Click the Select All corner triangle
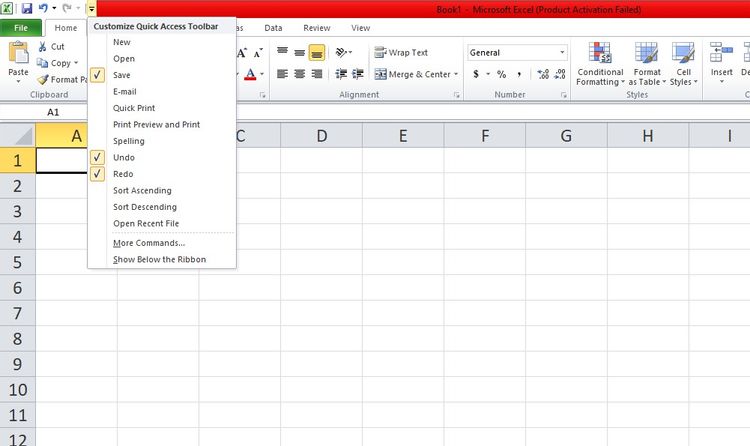The height and width of the screenshot is (446, 750). point(18,136)
